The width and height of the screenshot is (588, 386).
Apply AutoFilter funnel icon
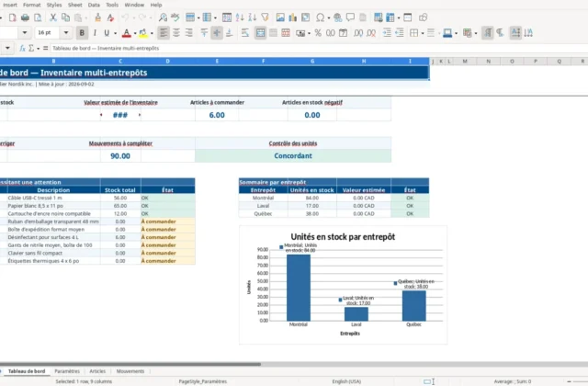click(x=266, y=17)
